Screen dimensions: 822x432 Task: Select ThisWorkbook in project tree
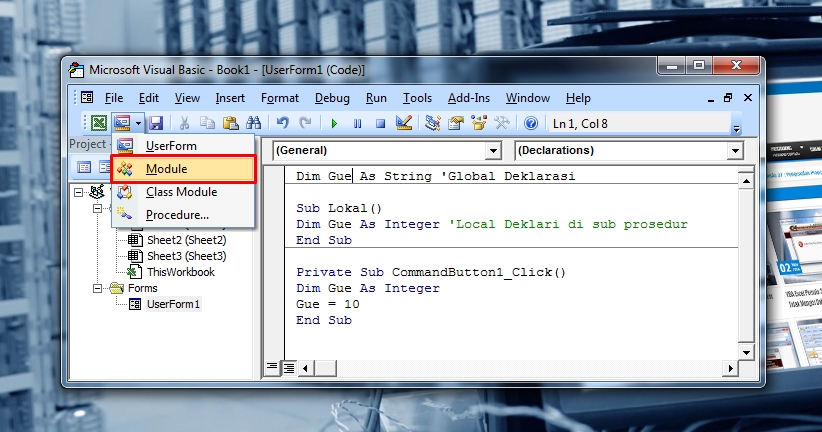[181, 272]
